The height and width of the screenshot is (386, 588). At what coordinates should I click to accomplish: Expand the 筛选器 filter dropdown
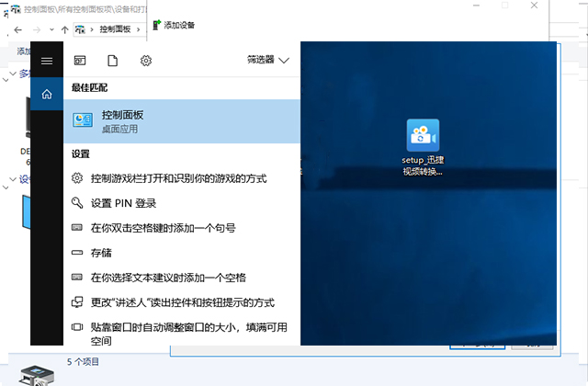tap(267, 61)
